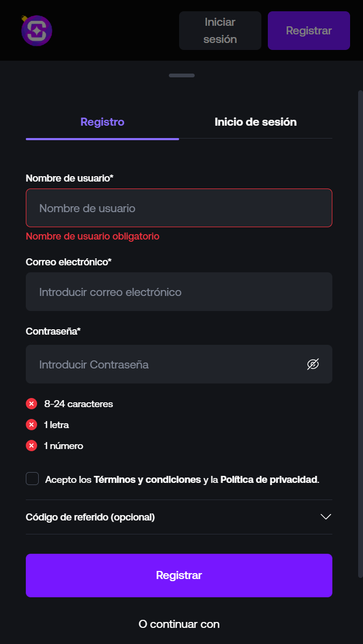This screenshot has width=363, height=644.
Task: Open the Política de privacidad link
Action: [x=269, y=480]
